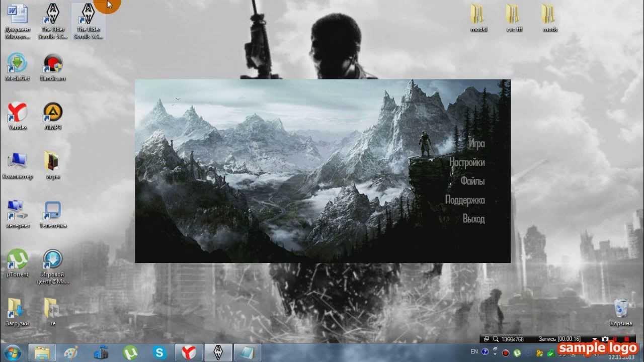The height and width of the screenshot is (362, 644).
Task: Open the Загрузки folder shortcut
Action: (18, 312)
